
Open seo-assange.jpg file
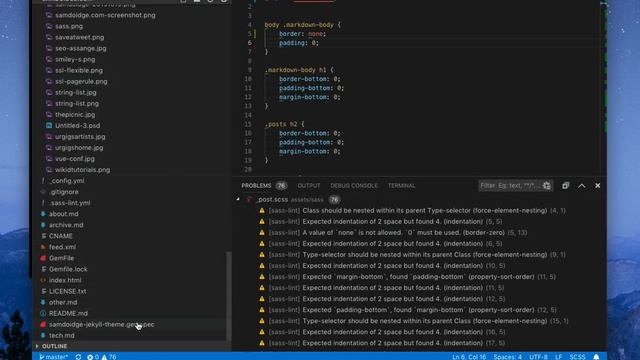point(81,48)
